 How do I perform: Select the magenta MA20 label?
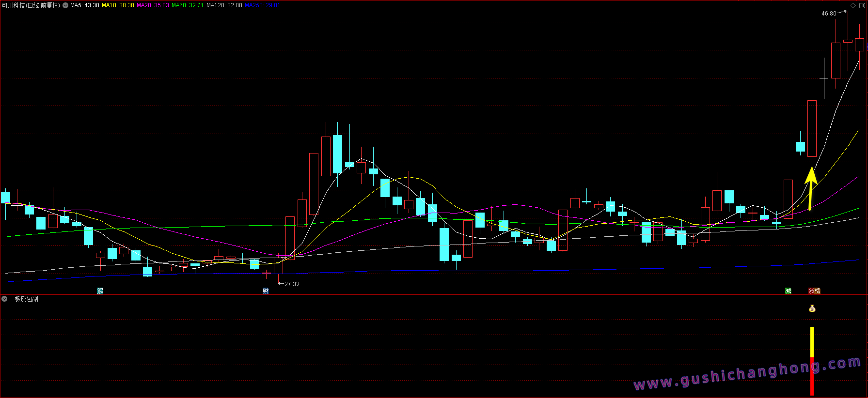point(153,5)
